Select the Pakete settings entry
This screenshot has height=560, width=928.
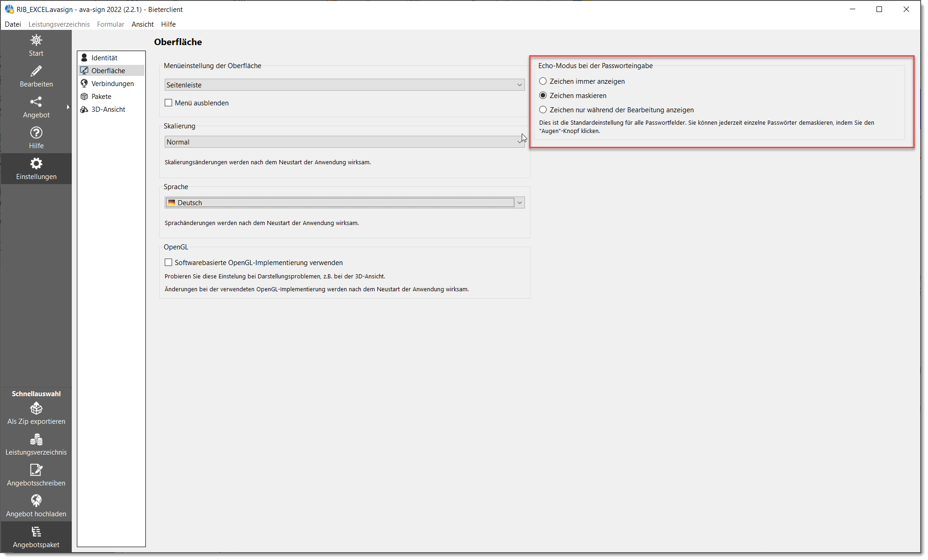pyautogui.click(x=111, y=96)
